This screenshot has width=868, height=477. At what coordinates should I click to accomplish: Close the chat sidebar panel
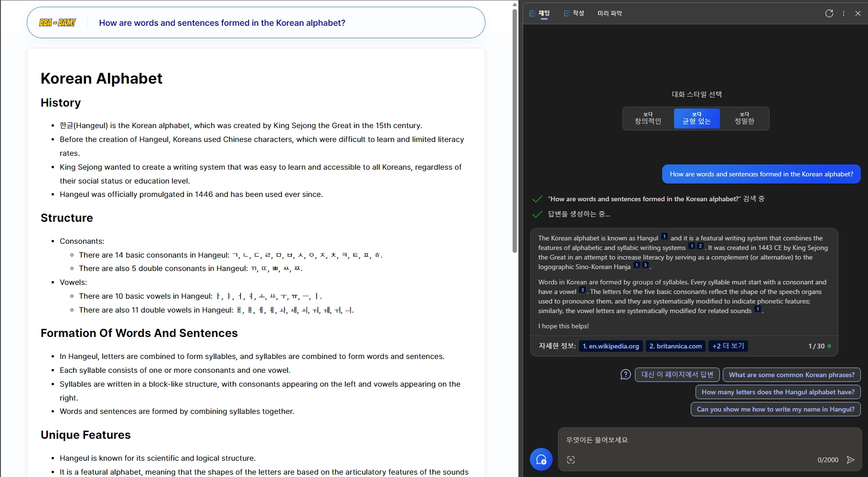(858, 13)
